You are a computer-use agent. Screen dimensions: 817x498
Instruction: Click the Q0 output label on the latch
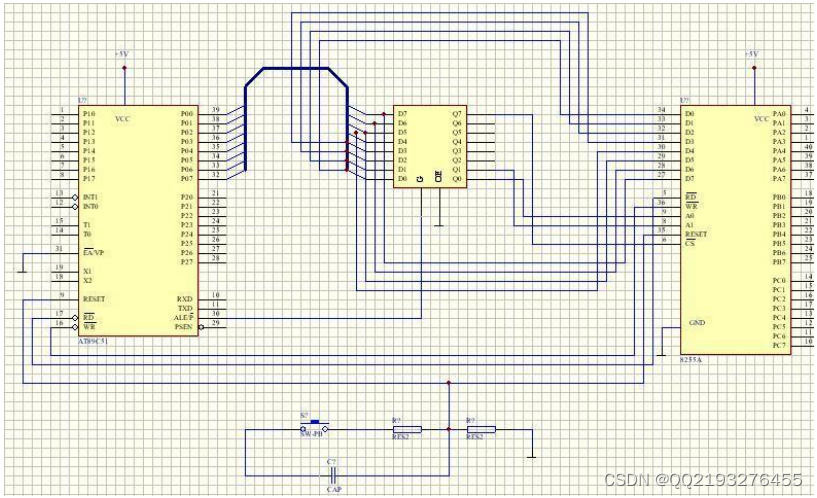tap(457, 179)
